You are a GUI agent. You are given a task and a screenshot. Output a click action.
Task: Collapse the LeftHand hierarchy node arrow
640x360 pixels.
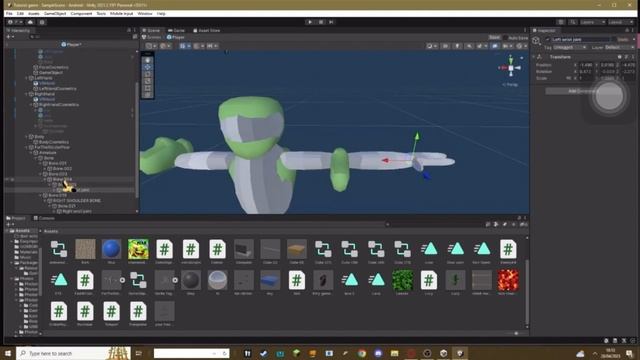(x=27, y=78)
